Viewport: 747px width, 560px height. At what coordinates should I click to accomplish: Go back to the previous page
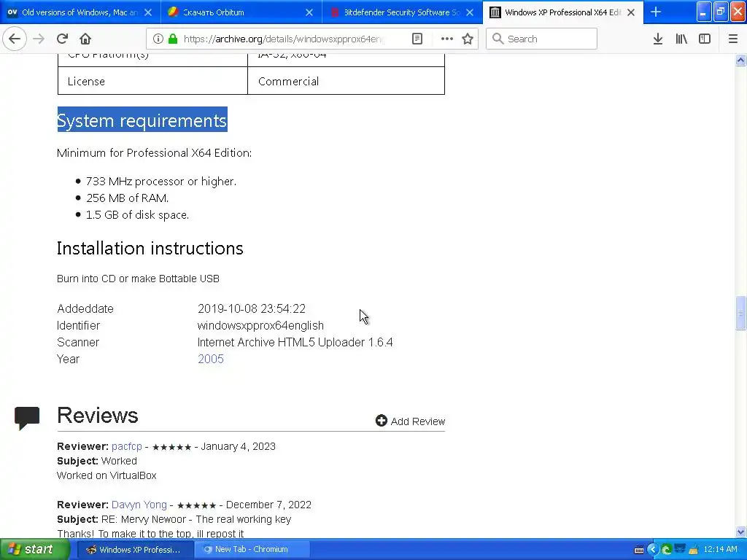(15, 39)
